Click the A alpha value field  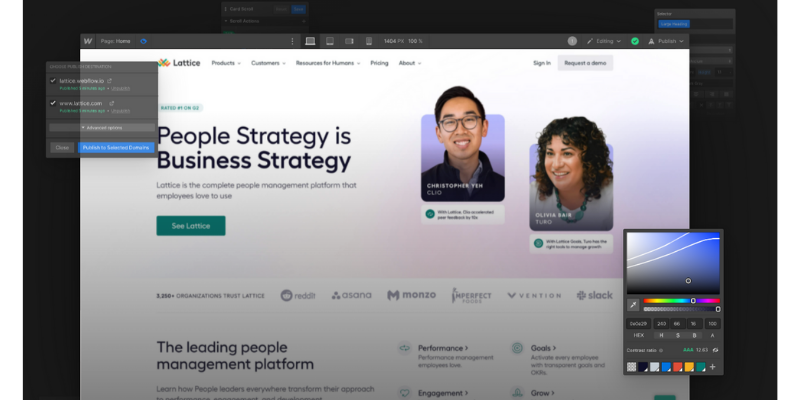click(712, 324)
